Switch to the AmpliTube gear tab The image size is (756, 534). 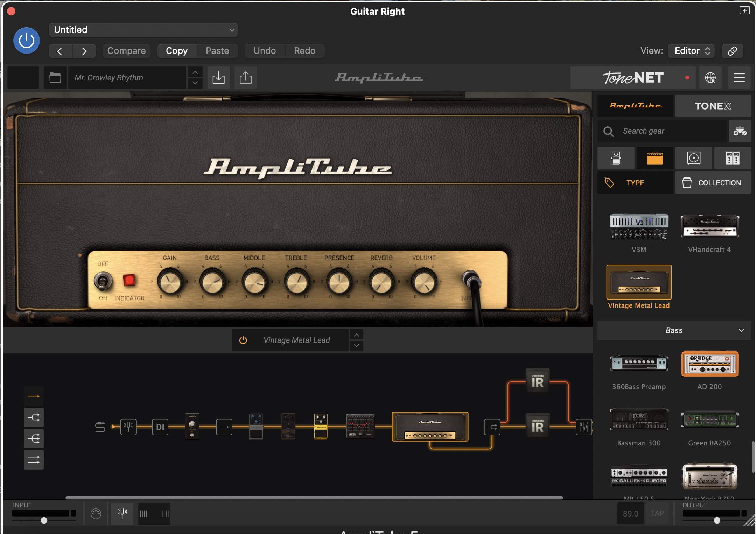pyautogui.click(x=635, y=106)
